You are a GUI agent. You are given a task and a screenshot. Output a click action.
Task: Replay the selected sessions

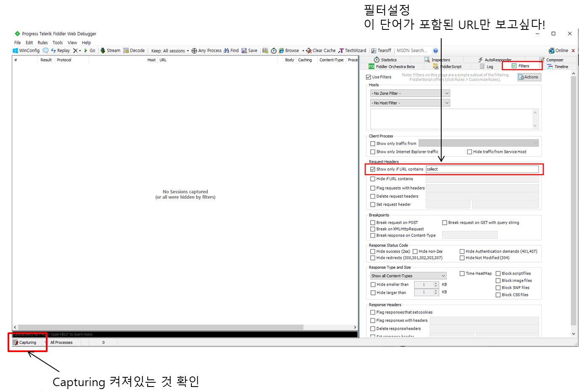click(x=60, y=50)
